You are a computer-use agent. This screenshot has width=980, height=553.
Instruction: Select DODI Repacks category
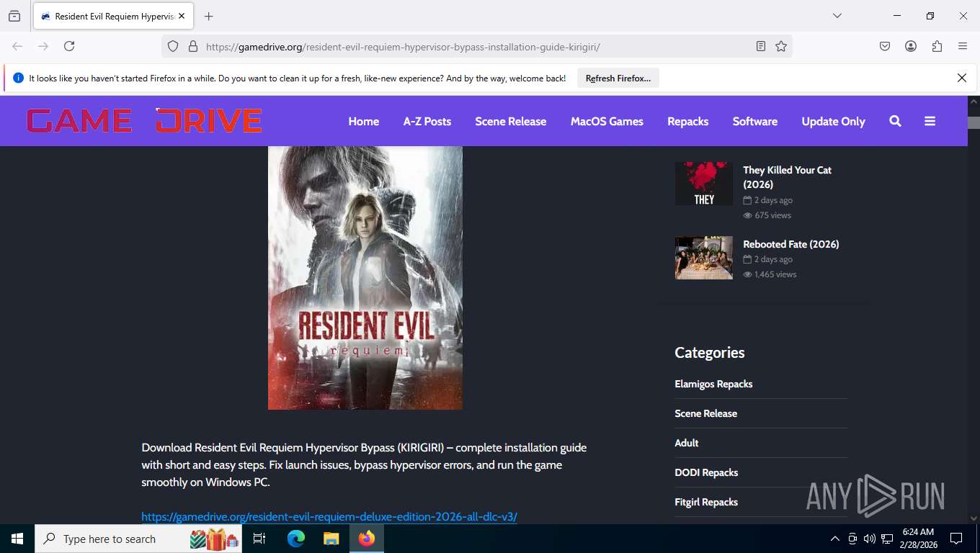(706, 472)
